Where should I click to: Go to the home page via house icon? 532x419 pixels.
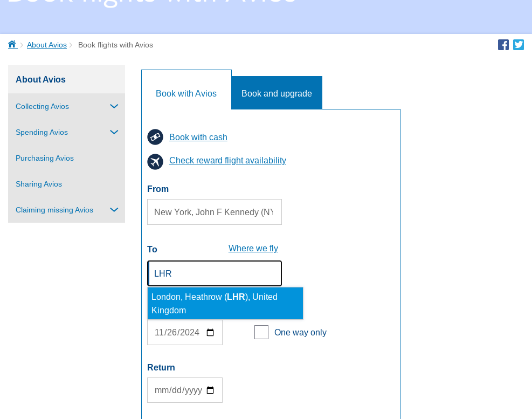12,44
